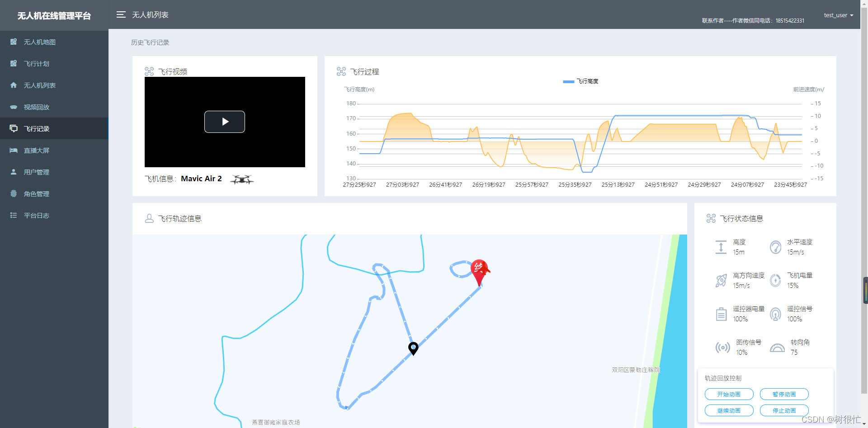Click the author contact phone text

[753, 21]
